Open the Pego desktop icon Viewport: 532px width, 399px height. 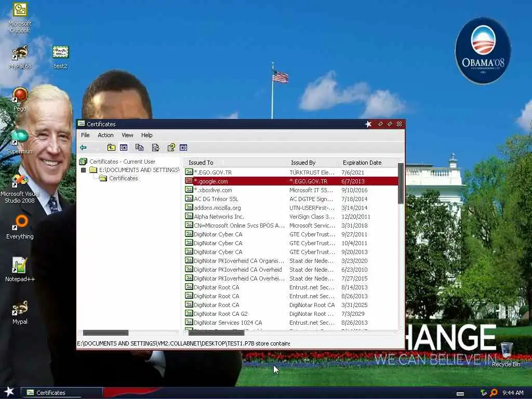[x=20, y=99]
